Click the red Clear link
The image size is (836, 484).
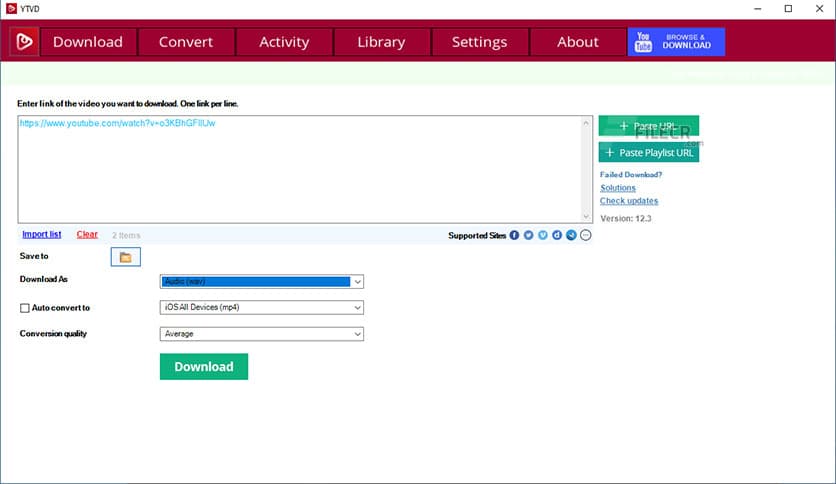point(87,234)
